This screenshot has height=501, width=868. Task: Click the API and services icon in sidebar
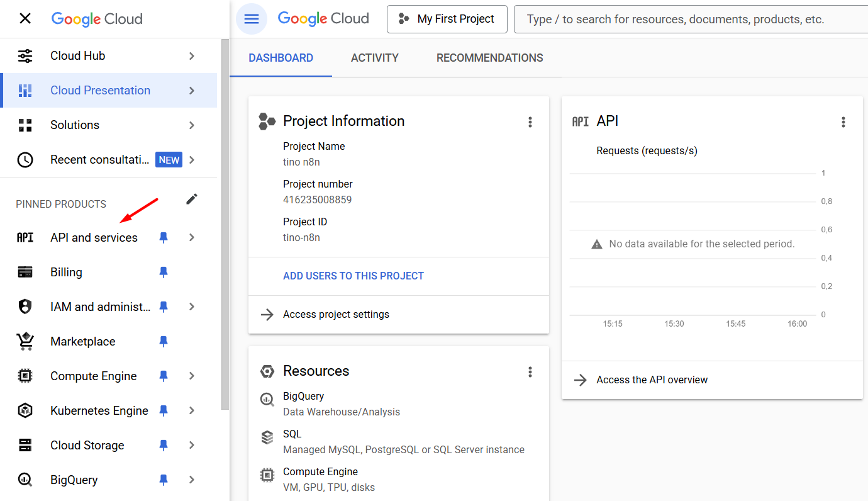click(25, 238)
